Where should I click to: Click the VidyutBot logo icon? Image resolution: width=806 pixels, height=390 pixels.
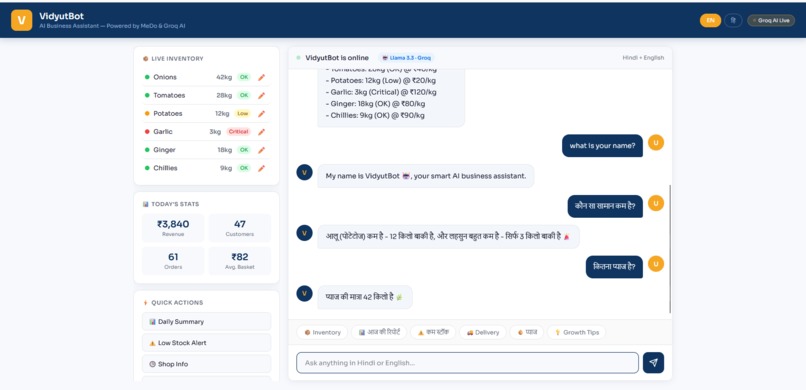point(22,20)
